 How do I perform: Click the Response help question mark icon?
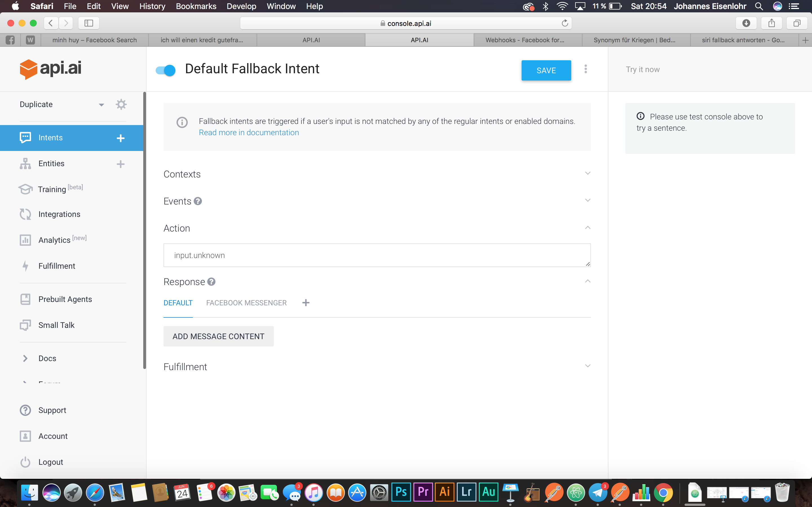211,282
